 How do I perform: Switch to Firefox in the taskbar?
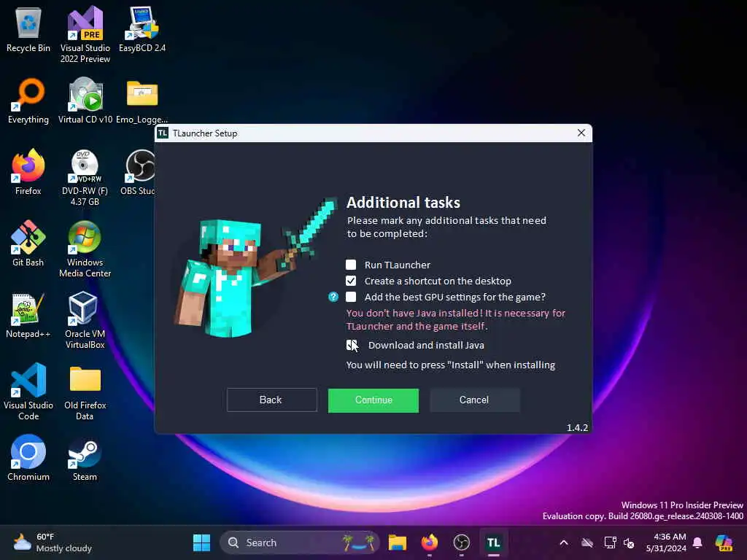(429, 542)
